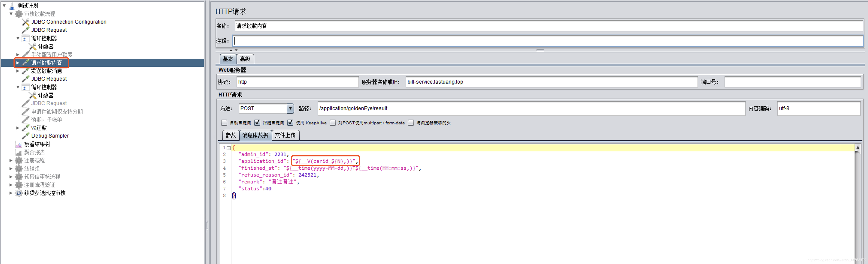Click pipette icon of JDBC Request under Connection Configuration
The width and height of the screenshot is (868, 264).
click(26, 30)
